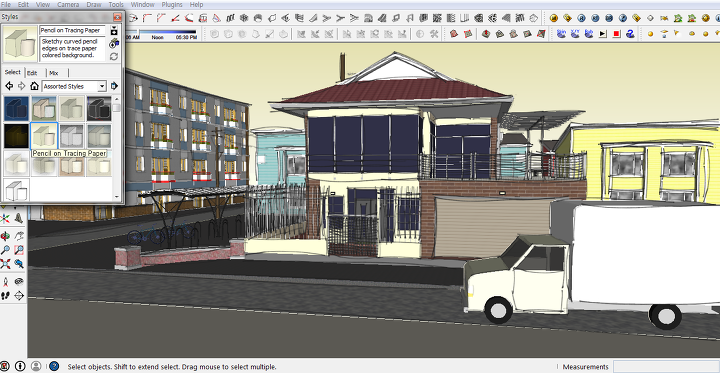Switch to the Select tab in Styles
720x373 pixels.
12,72
